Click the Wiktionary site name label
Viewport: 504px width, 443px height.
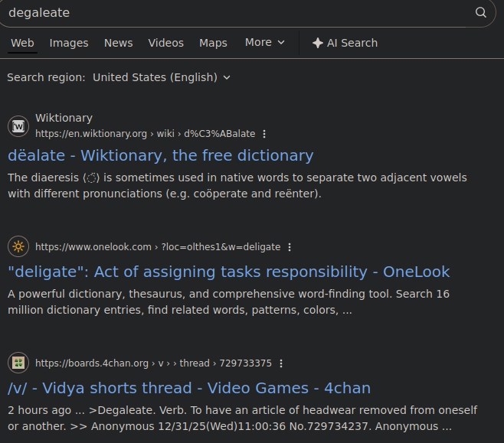click(64, 118)
